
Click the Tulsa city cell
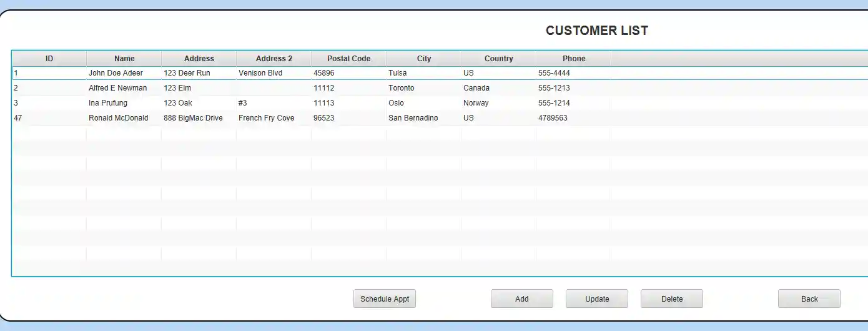(x=423, y=73)
